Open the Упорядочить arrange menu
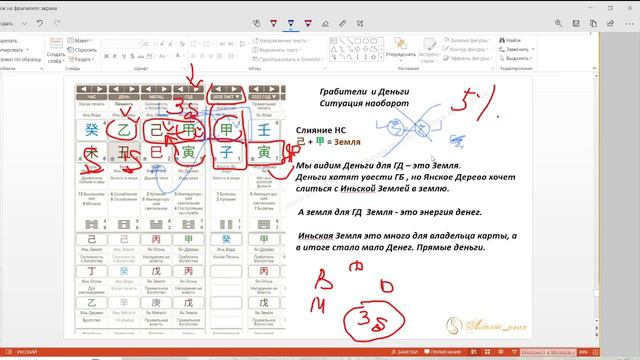This screenshot has width=640, height=360. [401, 50]
